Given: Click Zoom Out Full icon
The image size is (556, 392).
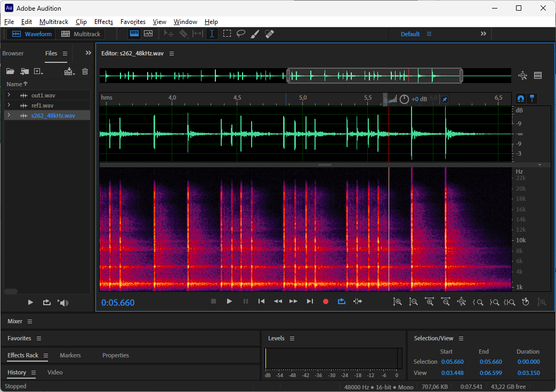Looking at the screenshot, I should [x=461, y=302].
